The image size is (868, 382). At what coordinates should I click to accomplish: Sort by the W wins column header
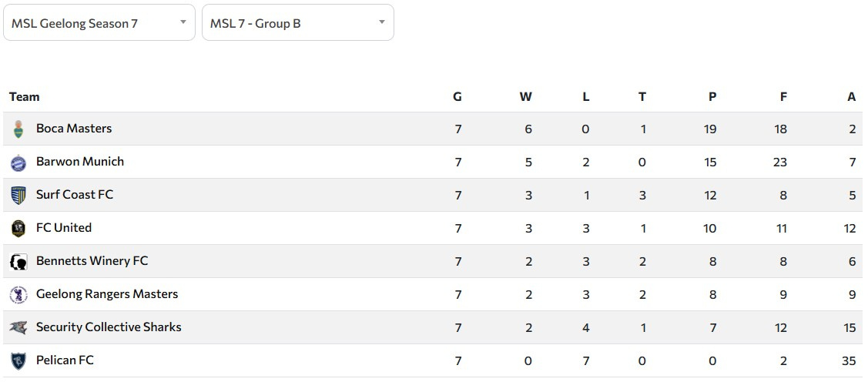tap(525, 97)
